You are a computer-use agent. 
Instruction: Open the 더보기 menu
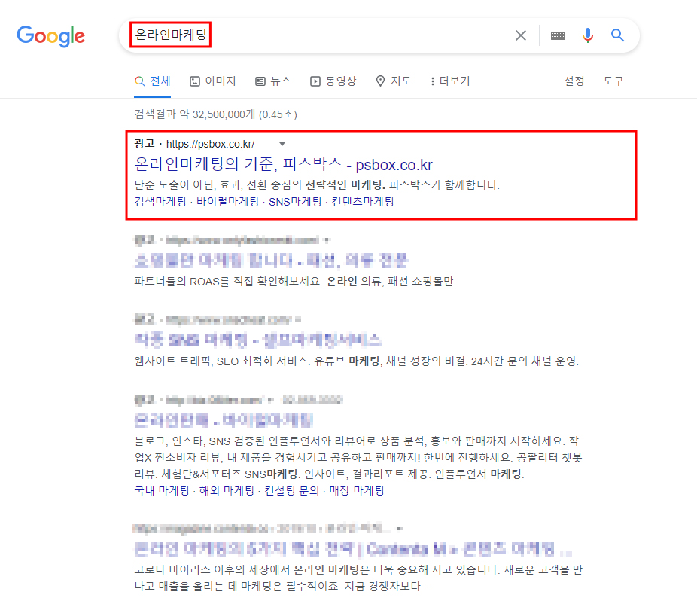point(450,81)
